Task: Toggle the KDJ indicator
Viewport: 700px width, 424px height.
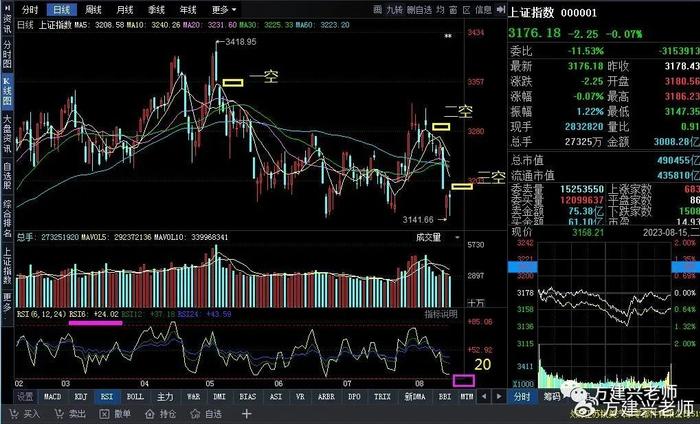Action: [x=80, y=397]
